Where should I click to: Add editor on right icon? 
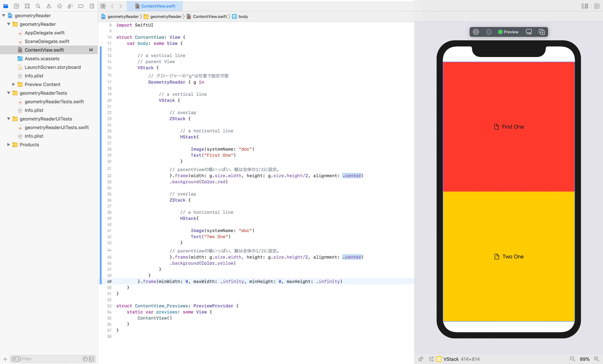pyautogui.click(x=597, y=6)
